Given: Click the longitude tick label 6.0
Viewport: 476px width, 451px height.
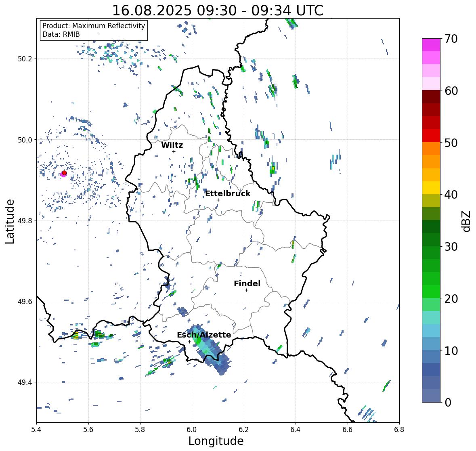Looking at the screenshot, I should [x=192, y=430].
